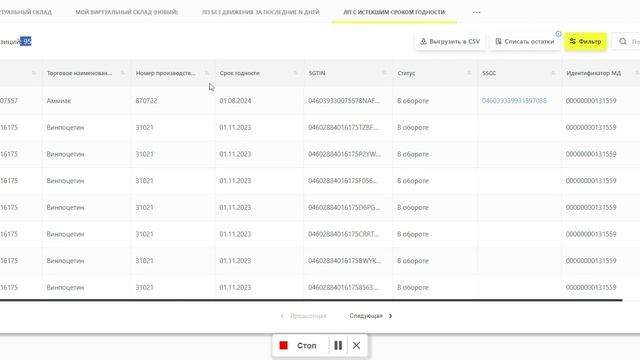640x360 pixels.
Task: Click SGTIN cell ending P2YW
Action: click(x=344, y=154)
